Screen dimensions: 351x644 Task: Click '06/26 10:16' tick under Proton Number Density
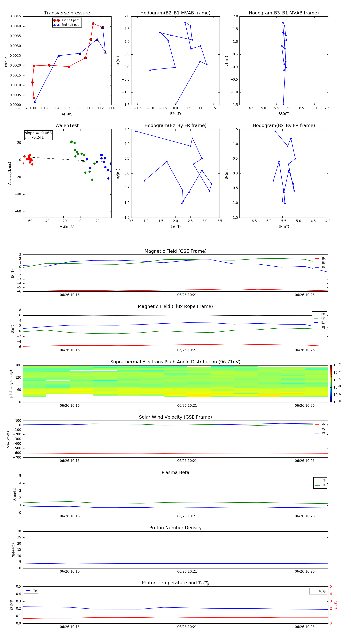[70, 571]
